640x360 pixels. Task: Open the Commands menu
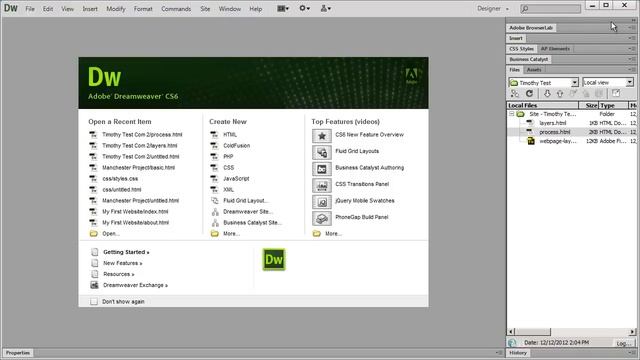pos(176,9)
